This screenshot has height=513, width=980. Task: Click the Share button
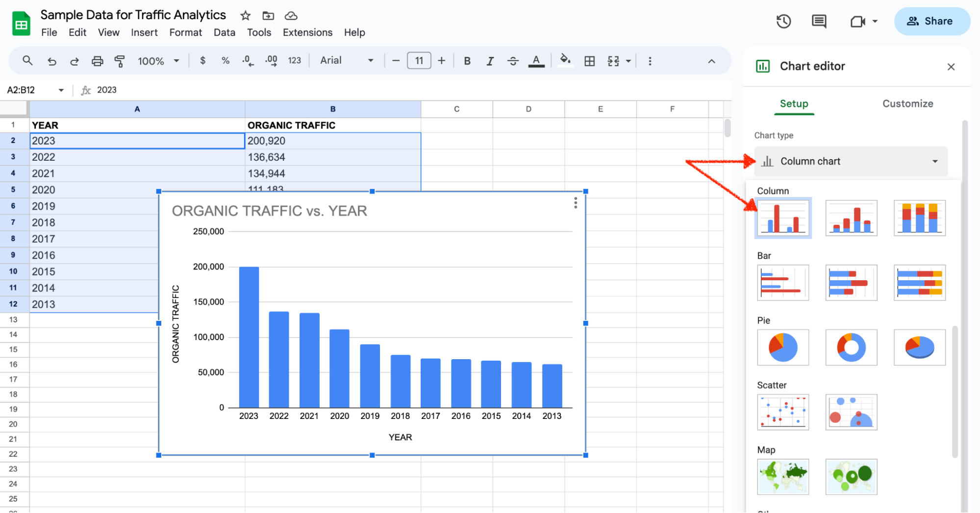(x=931, y=21)
